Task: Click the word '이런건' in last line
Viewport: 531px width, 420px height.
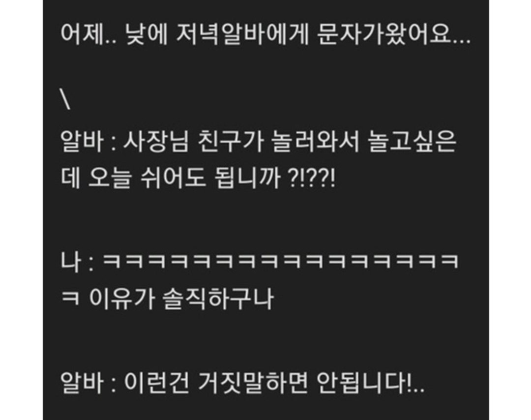Action: coord(156,383)
